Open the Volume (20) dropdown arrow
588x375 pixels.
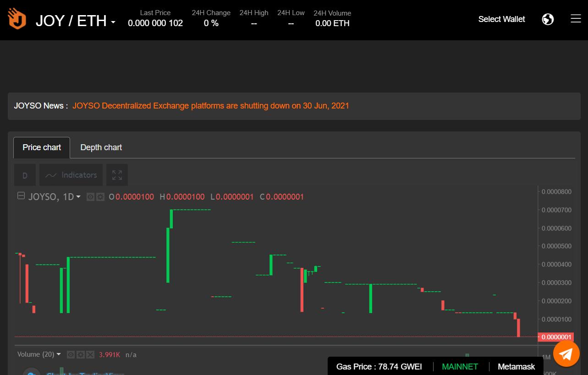point(59,354)
